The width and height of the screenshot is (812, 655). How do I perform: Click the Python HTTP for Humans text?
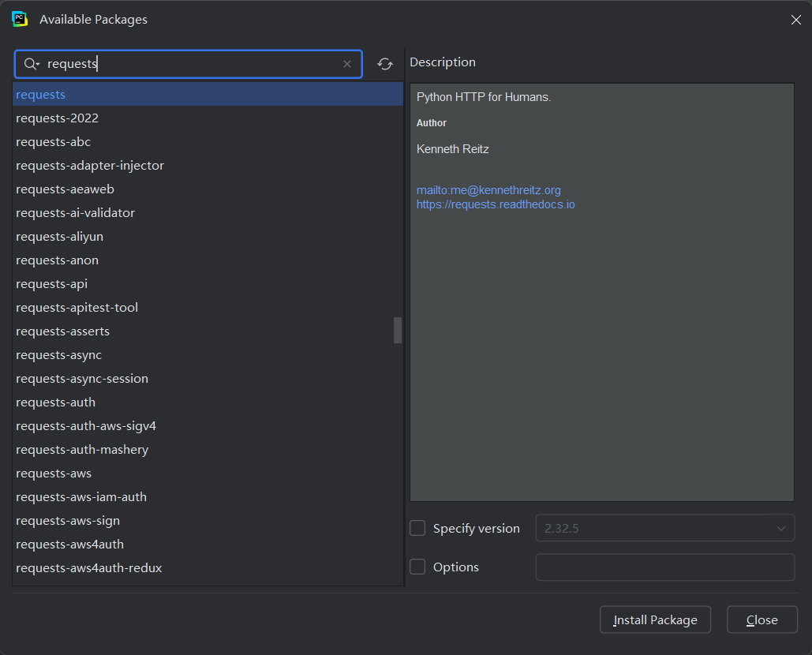coord(484,97)
